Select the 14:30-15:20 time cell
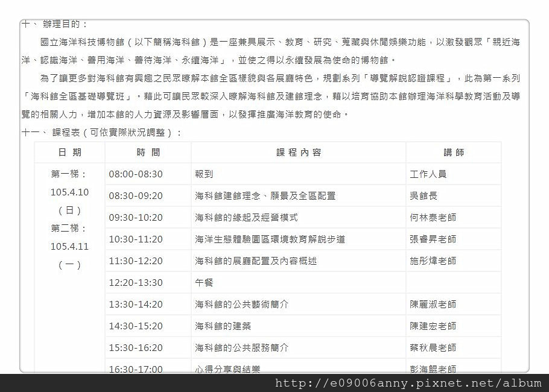Viewport: 549px width, 392px height. [x=148, y=326]
